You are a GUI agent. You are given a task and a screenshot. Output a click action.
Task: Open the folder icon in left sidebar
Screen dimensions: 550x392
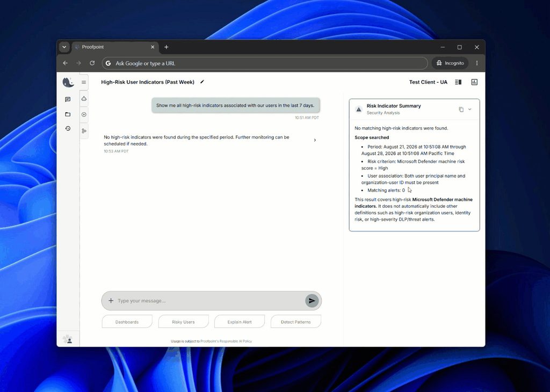pyautogui.click(x=68, y=114)
